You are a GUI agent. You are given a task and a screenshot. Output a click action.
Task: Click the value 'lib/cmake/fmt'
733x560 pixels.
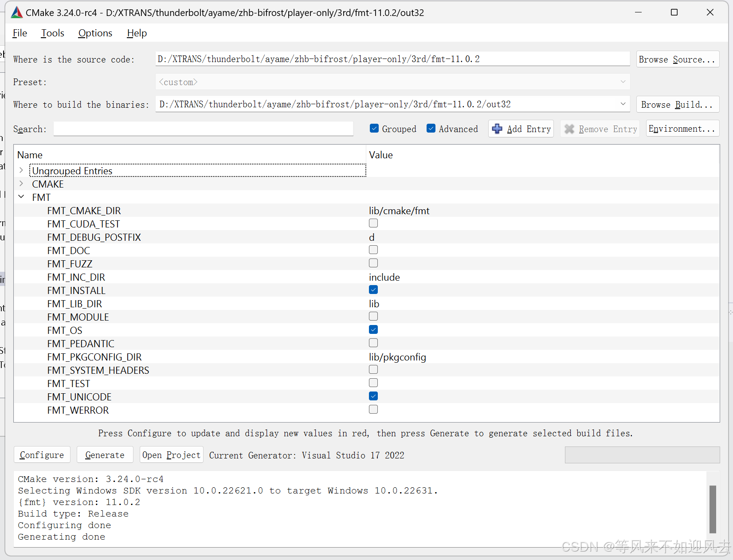399,211
